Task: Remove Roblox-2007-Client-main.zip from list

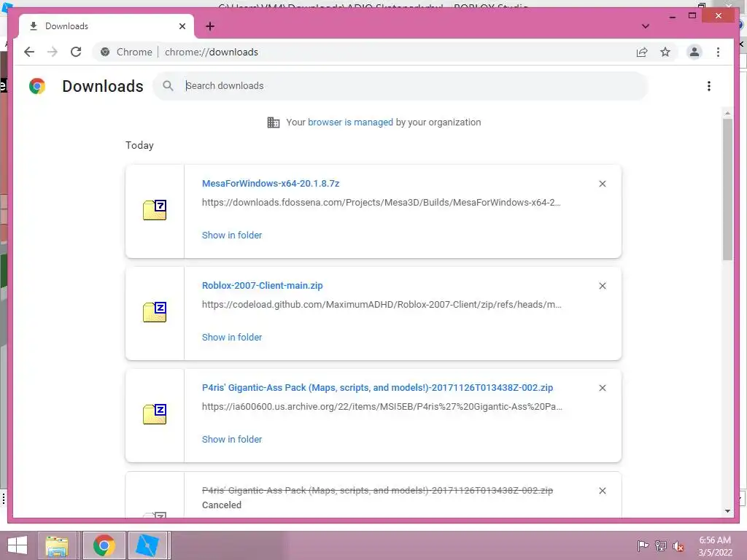Action: pos(602,286)
